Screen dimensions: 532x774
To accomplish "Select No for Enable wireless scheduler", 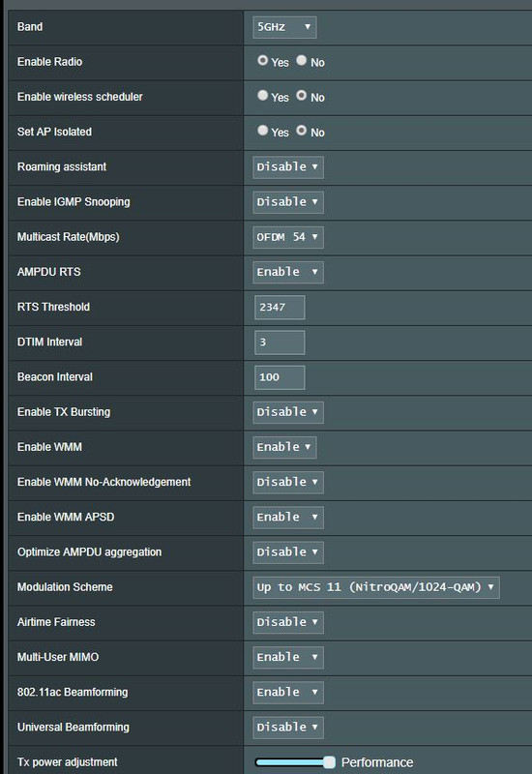I will (301, 96).
